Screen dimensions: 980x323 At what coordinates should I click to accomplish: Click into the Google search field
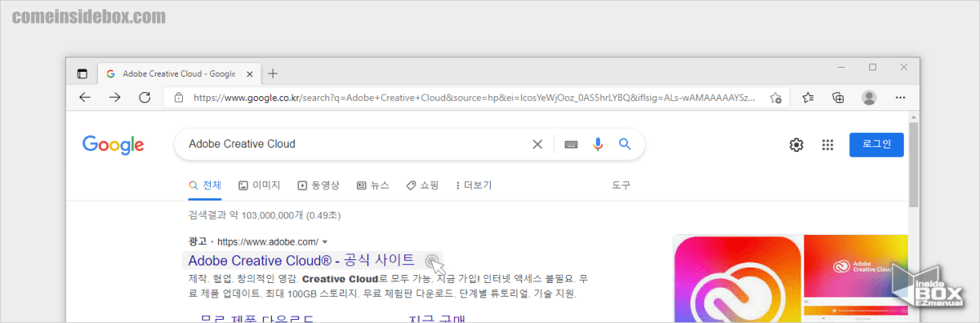point(355,144)
